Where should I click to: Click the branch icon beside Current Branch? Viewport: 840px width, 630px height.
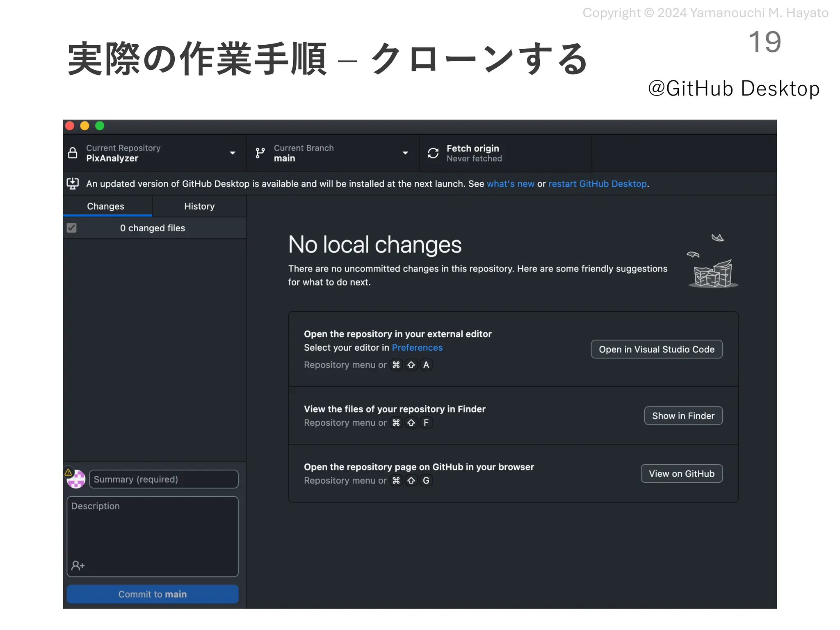pyautogui.click(x=260, y=153)
